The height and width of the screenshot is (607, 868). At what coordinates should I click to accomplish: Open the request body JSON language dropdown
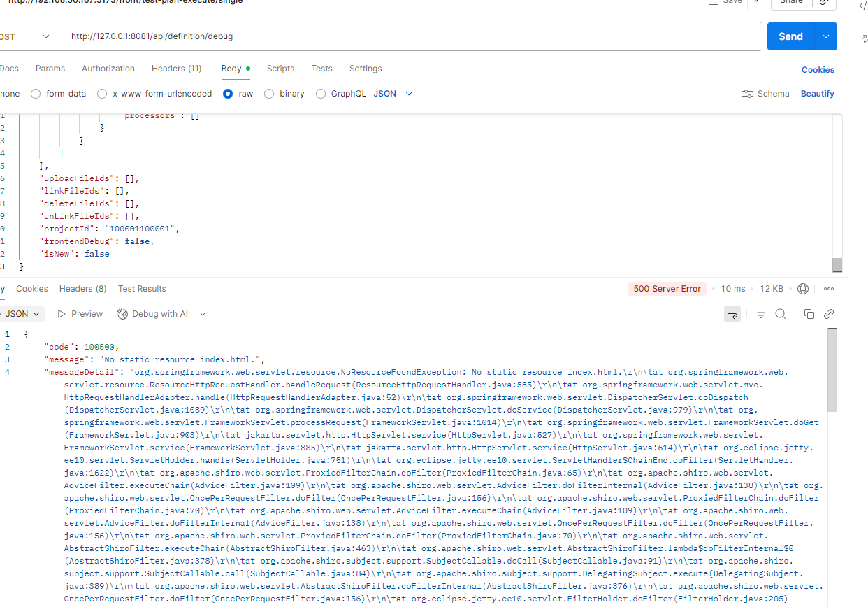(x=393, y=94)
